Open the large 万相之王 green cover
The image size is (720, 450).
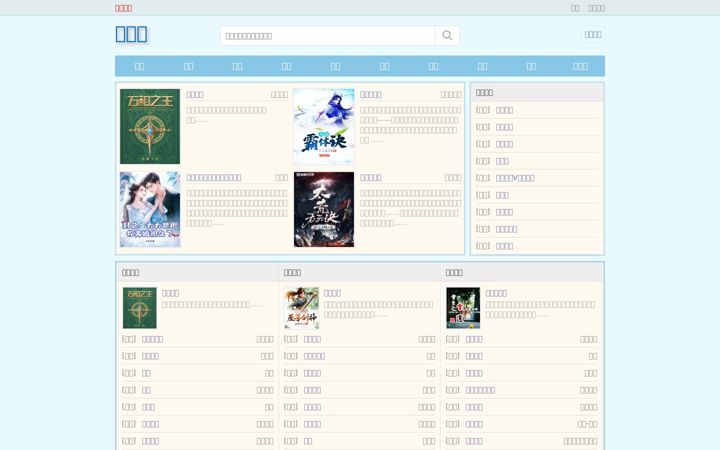[x=150, y=126]
